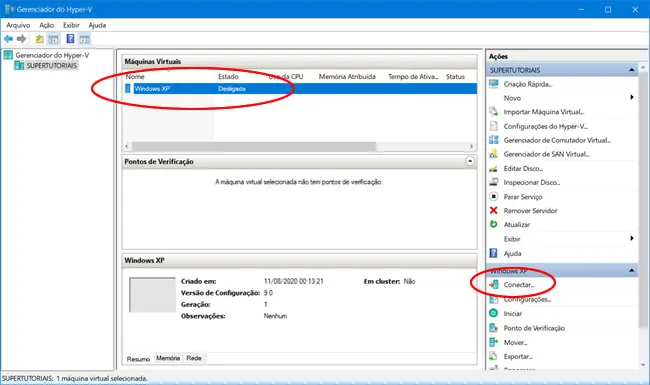650x385 pixels.
Task: Expand the Exibir submenu arrow in Ações
Action: pos(632,238)
